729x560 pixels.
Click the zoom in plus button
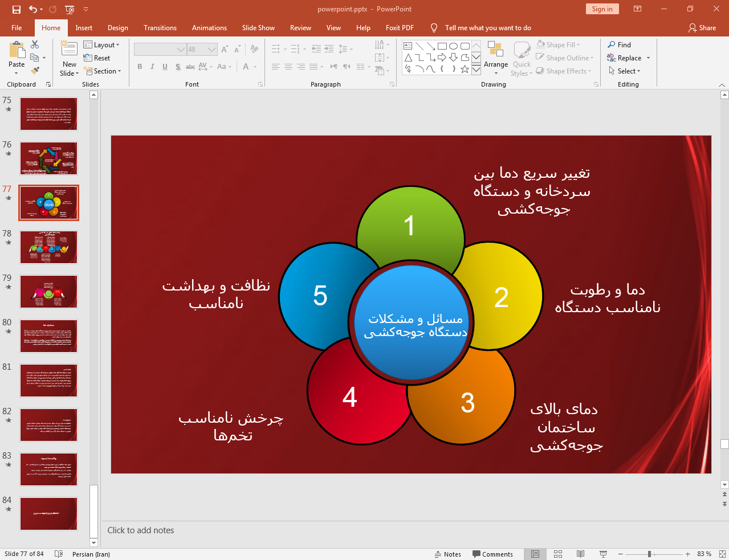[x=688, y=554]
